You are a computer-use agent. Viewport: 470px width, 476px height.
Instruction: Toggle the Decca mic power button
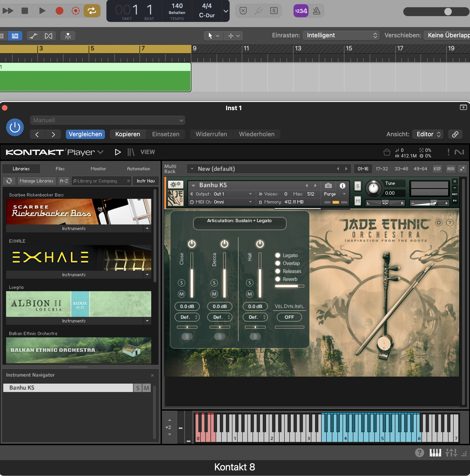click(224, 244)
